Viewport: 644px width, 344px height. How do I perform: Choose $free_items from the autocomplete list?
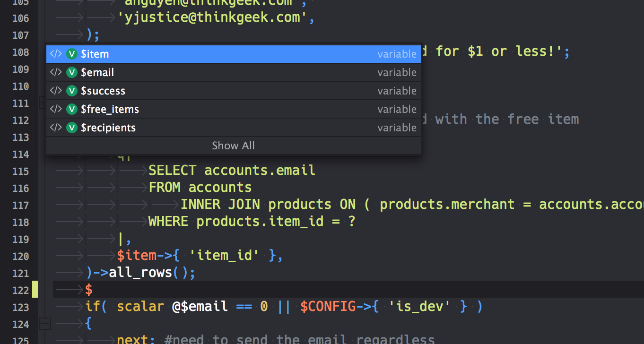click(x=189, y=109)
